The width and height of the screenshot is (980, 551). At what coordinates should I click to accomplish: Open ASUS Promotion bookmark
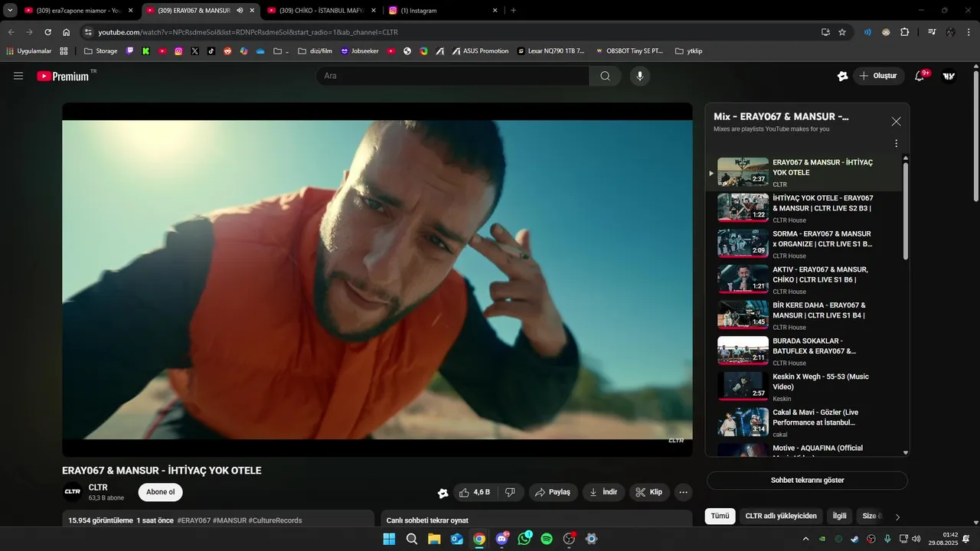[x=479, y=51]
